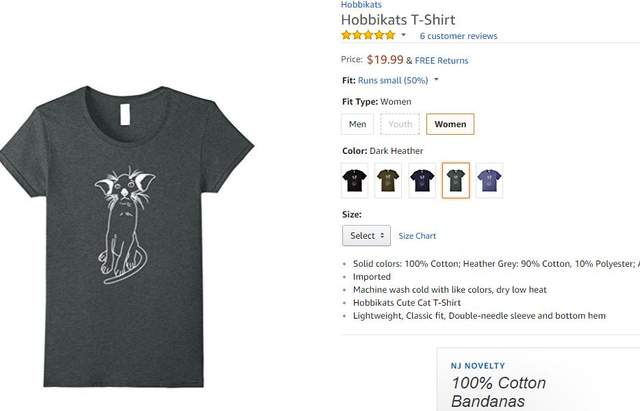Visit the Hobbikats brand page link
This screenshot has height=411, width=640.
coord(362,5)
